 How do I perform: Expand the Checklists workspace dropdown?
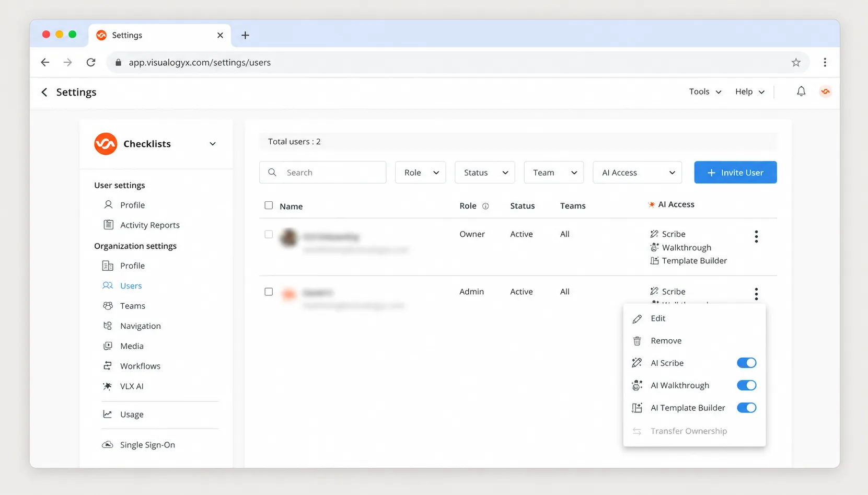coord(213,144)
